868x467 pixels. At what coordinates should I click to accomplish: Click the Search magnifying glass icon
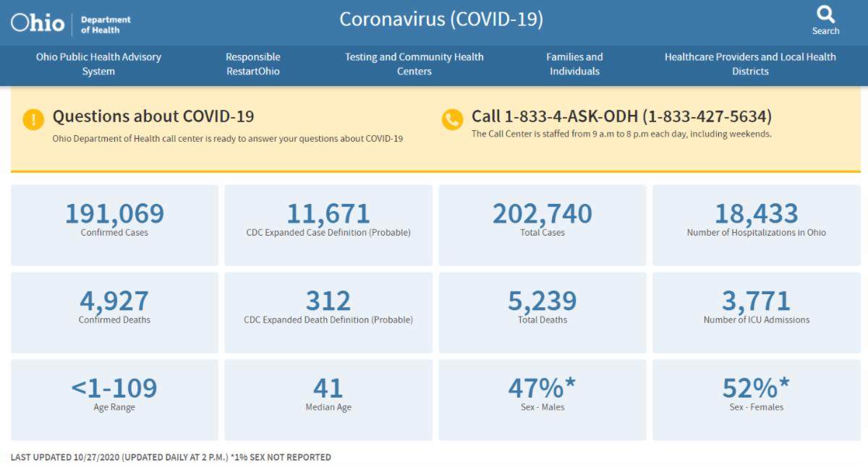point(825,14)
